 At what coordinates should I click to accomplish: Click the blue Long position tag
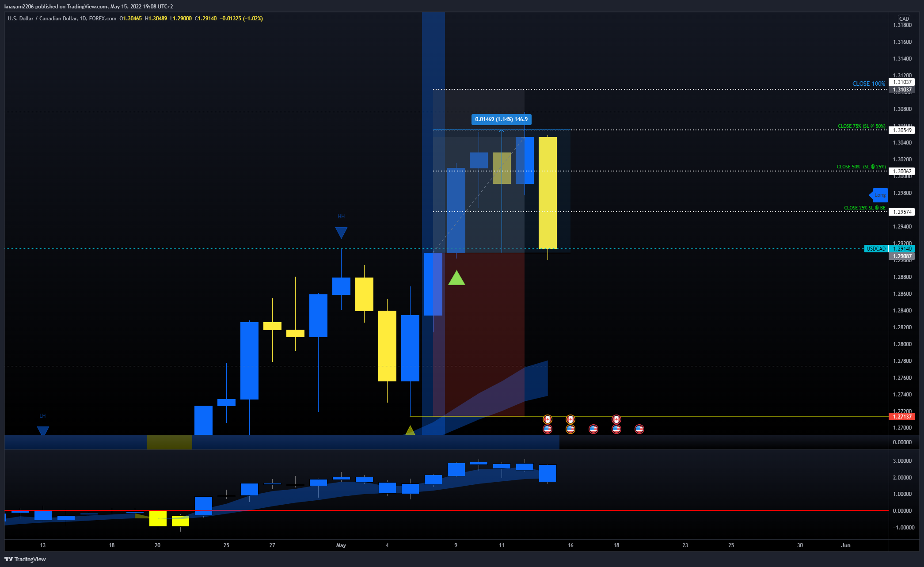tap(879, 195)
